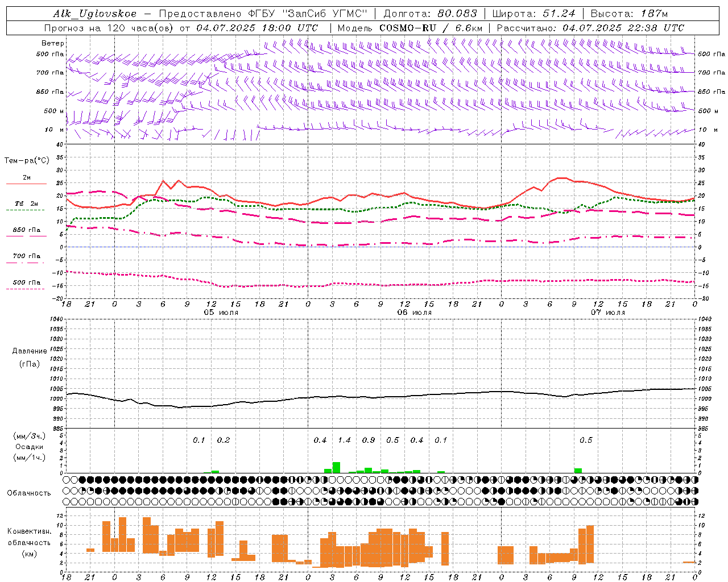Click the calculation time 04.07.2025 22:38 UTC
Image resolution: width=728 pixels, height=582 pixels.
623,28
